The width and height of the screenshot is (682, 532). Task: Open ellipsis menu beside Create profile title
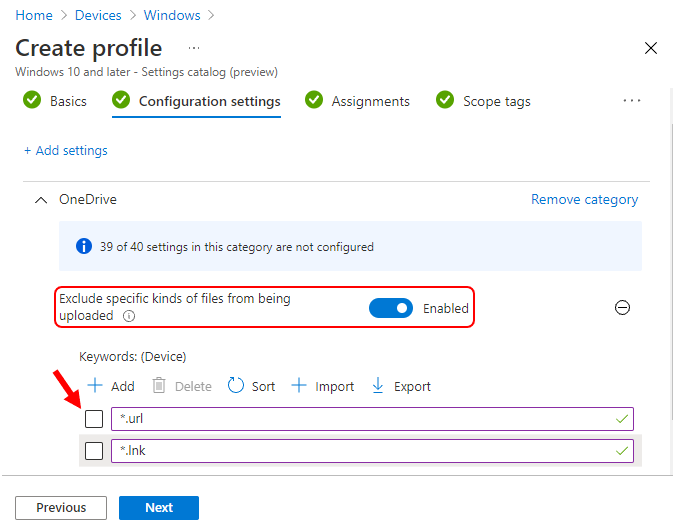coord(194,48)
